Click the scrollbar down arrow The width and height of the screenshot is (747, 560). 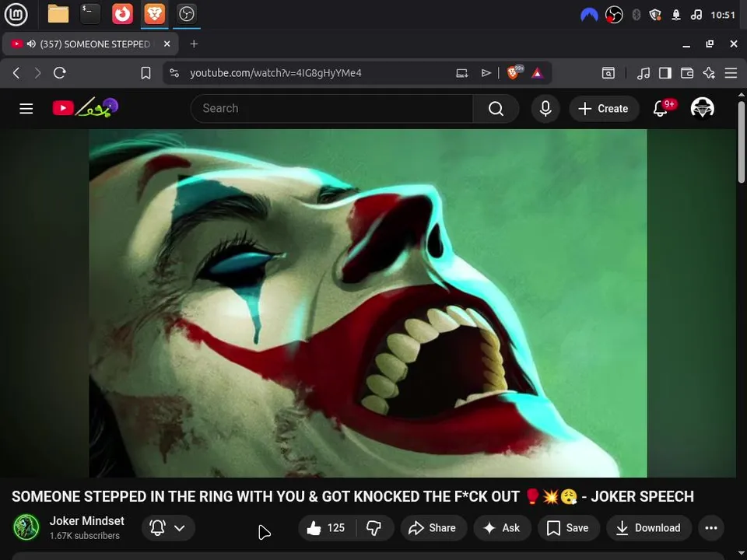(742, 555)
